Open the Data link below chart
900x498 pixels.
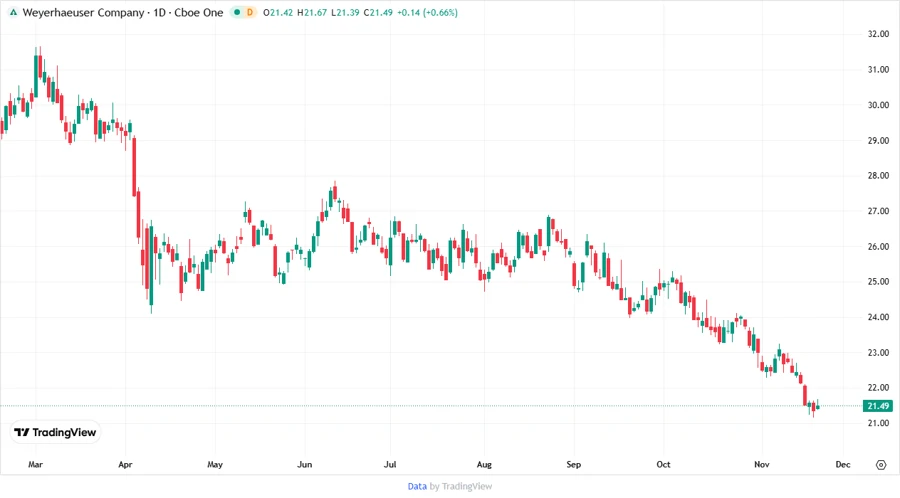click(417, 486)
